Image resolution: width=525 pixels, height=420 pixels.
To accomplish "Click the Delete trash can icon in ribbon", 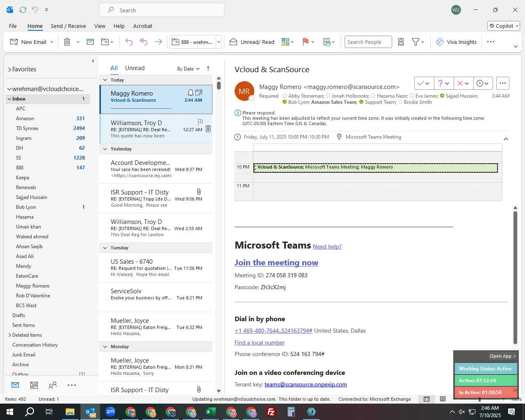I will pos(67,42).
